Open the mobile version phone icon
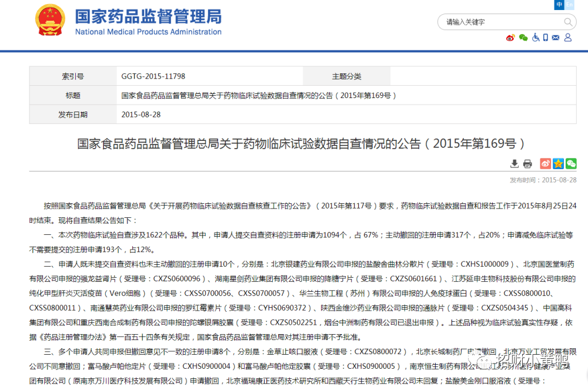This screenshot has height=387, width=588. pos(546,38)
